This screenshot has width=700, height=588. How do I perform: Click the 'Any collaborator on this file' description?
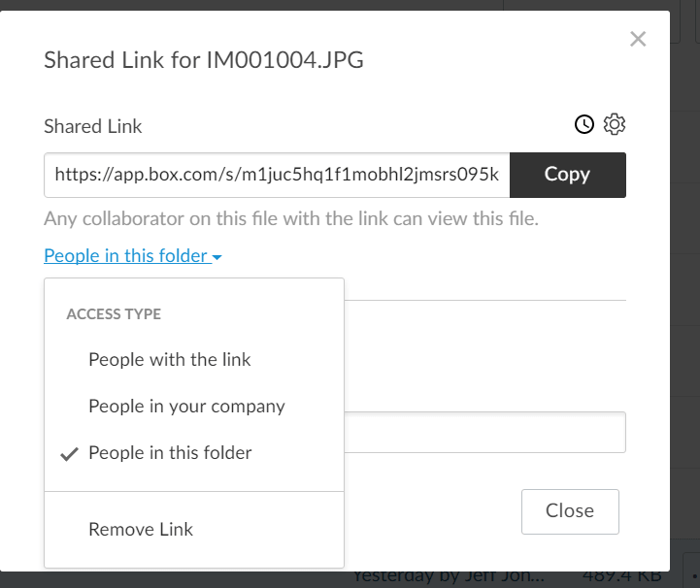pyautogui.click(x=291, y=219)
